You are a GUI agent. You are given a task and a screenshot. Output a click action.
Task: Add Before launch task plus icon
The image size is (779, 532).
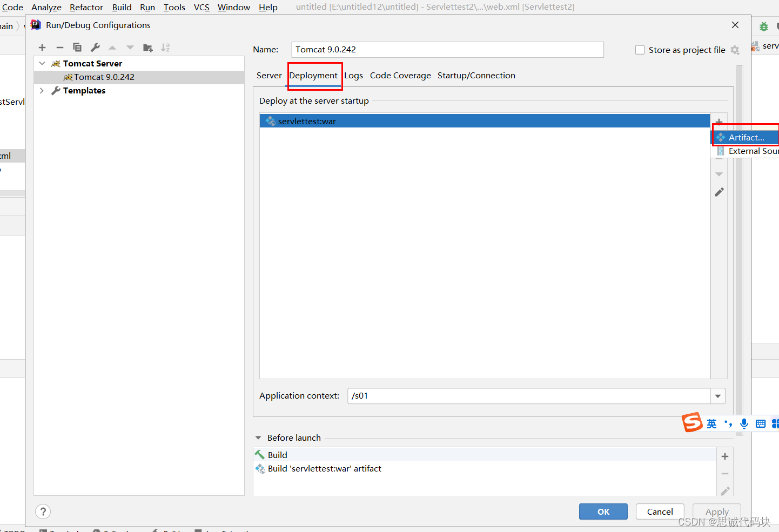pyautogui.click(x=725, y=456)
